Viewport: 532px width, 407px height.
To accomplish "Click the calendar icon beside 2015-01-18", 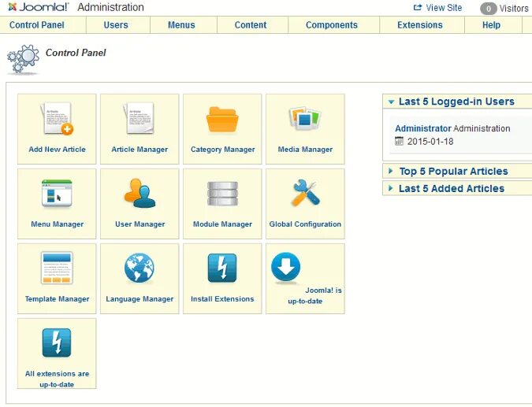I will [400, 141].
